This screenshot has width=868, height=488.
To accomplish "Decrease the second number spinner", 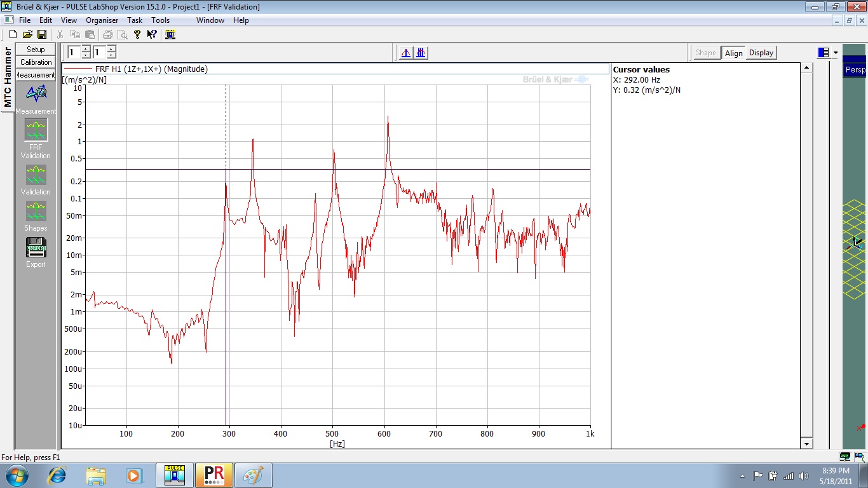I will (111, 55).
